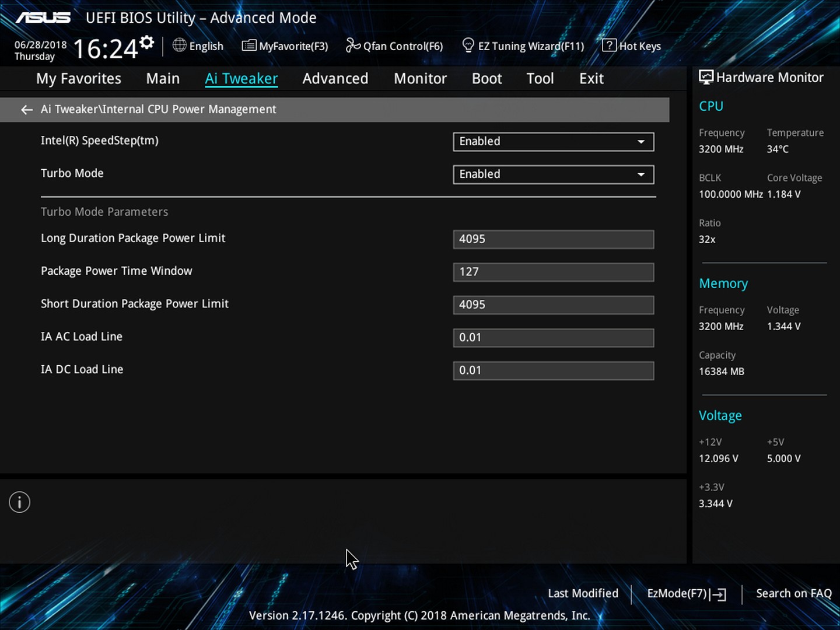Click the info icon in help panel
This screenshot has height=630, width=840.
click(x=19, y=502)
